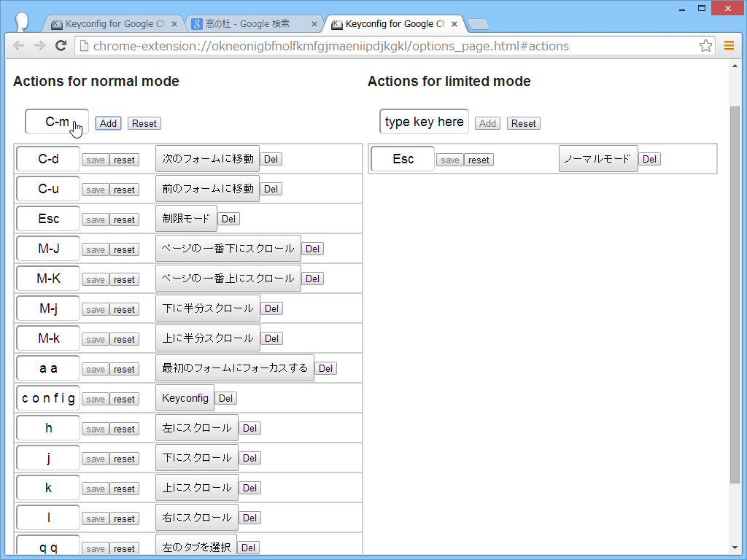Open the 上にスクロール action dropdown for key k
Screen dimensions: 747x560
(x=197, y=488)
